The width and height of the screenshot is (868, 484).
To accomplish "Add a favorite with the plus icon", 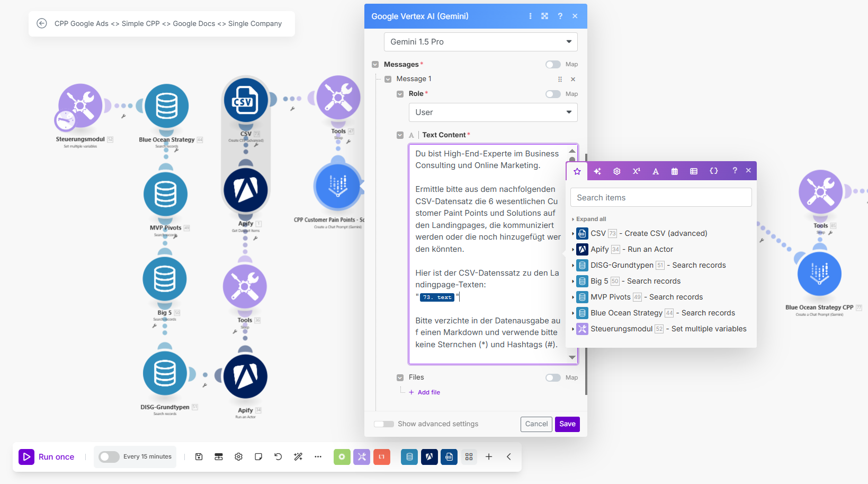I will point(489,456).
